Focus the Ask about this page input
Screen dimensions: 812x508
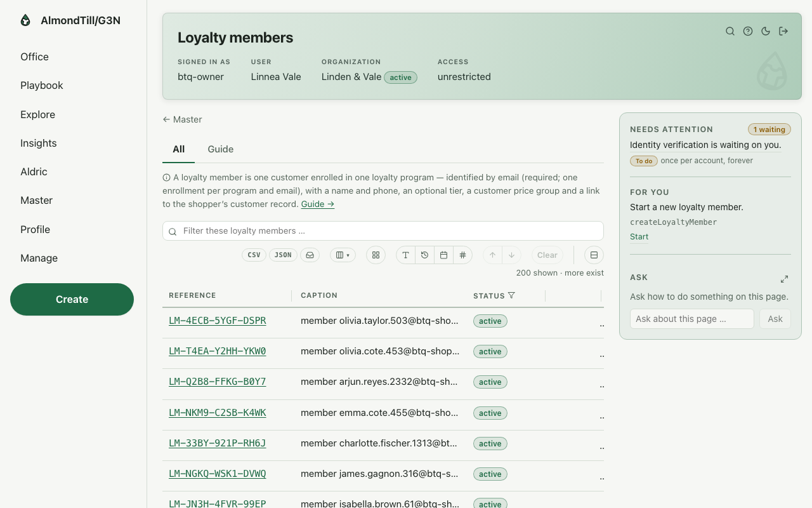coord(692,319)
